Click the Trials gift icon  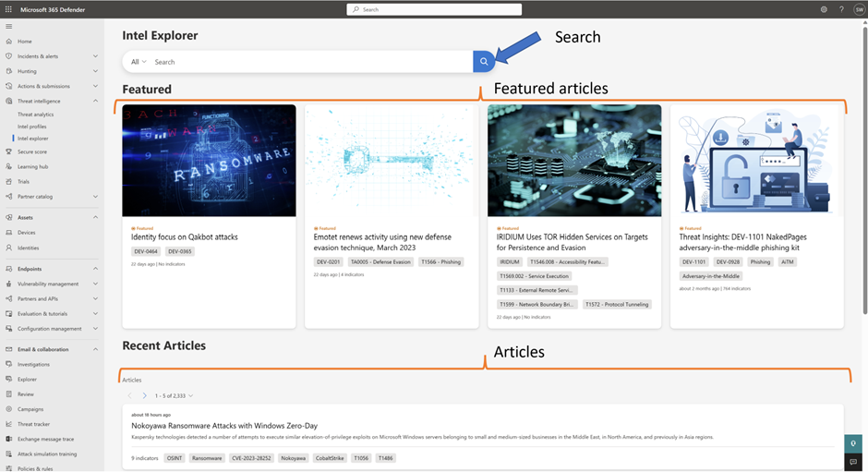(x=9, y=182)
